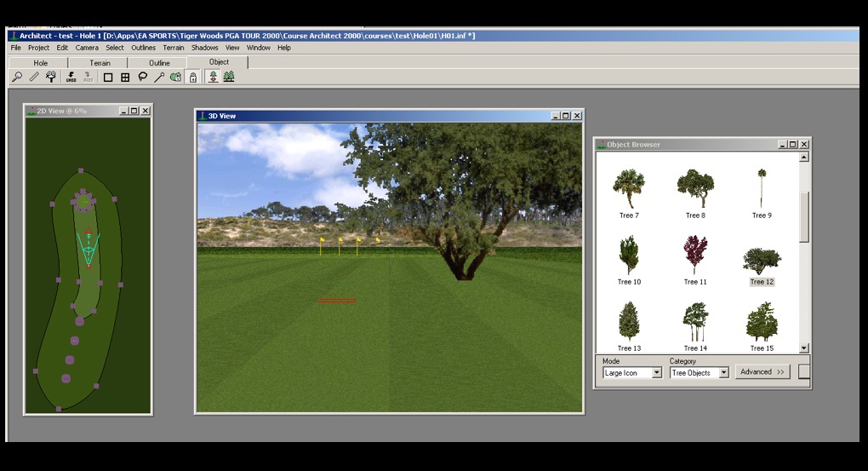Click the green shape toolbar icon
868x471 pixels.
click(175, 77)
